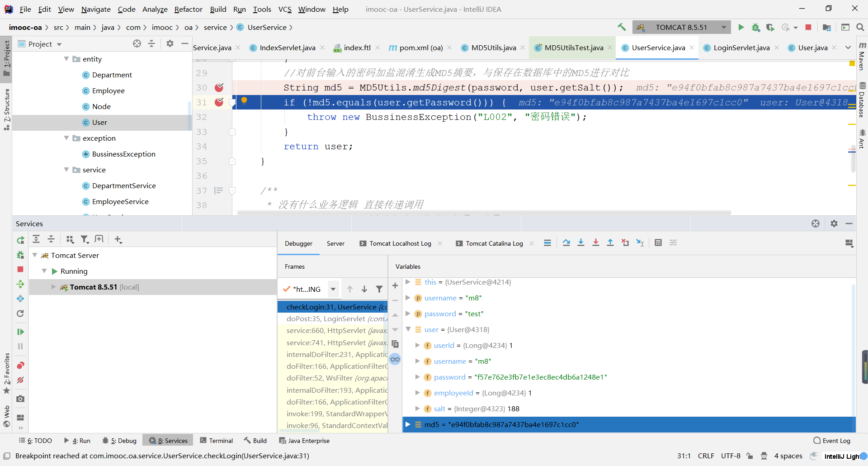Click the red Stop square in the Services sidebar

(x=20, y=269)
